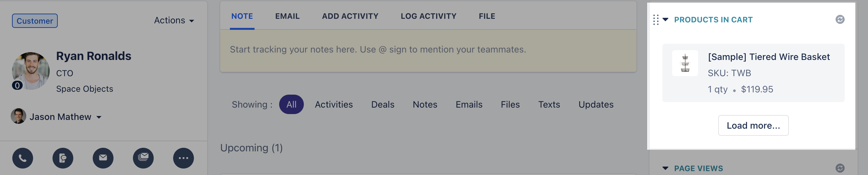Image resolution: width=868 pixels, height=175 pixels.
Task: Click the Load more button
Action: click(x=753, y=125)
